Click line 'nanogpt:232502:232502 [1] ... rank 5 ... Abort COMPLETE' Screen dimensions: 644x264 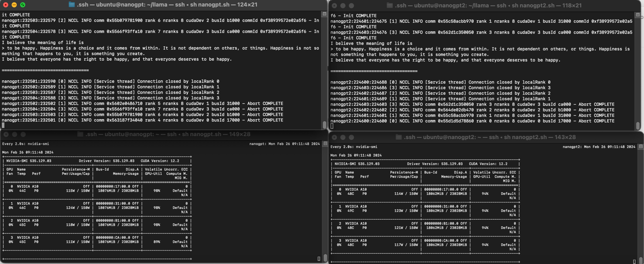(143, 104)
